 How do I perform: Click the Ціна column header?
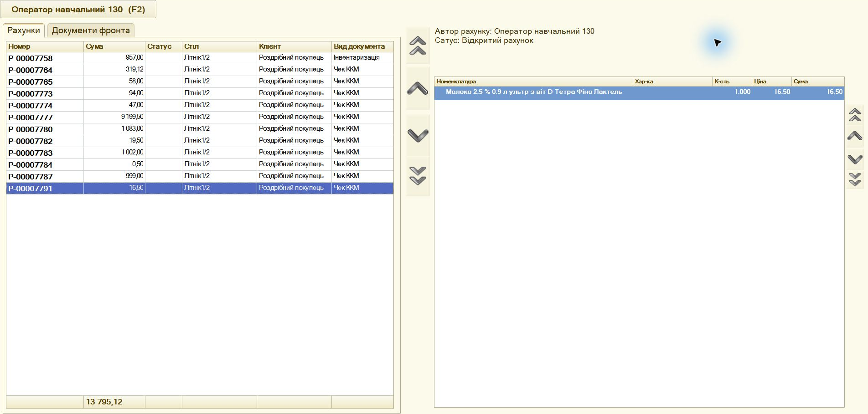[x=772, y=82]
